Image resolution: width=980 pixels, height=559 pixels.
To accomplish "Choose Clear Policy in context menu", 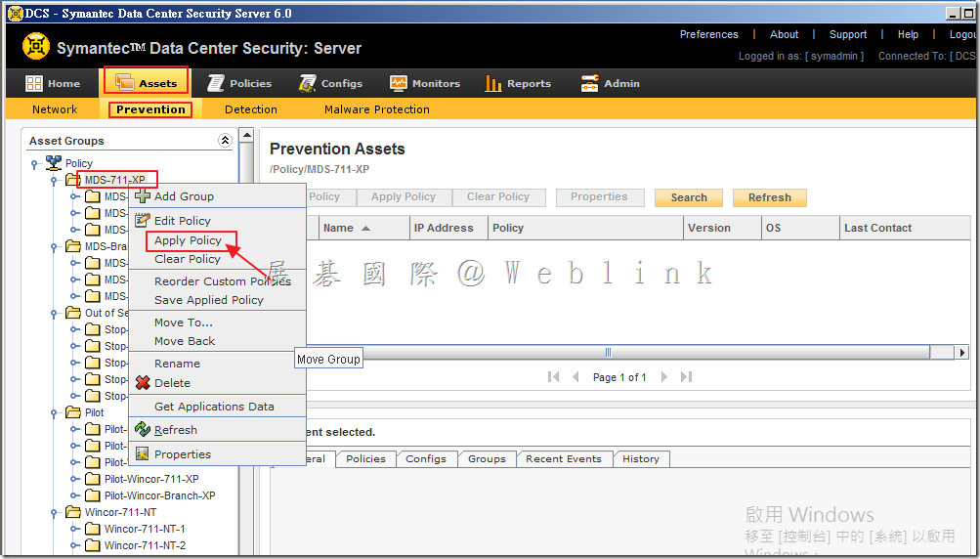I will pyautogui.click(x=217, y=259).
